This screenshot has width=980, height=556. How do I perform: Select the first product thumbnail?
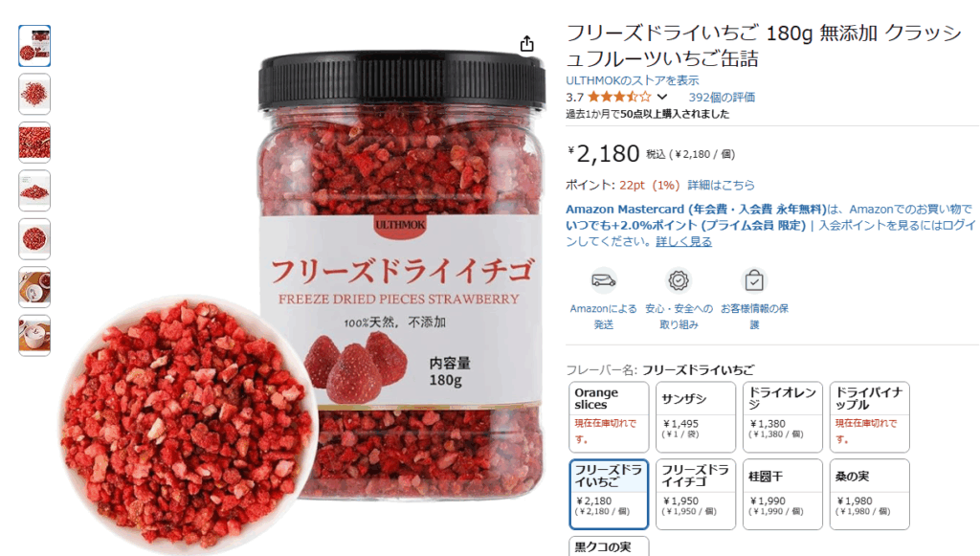pyautogui.click(x=34, y=46)
